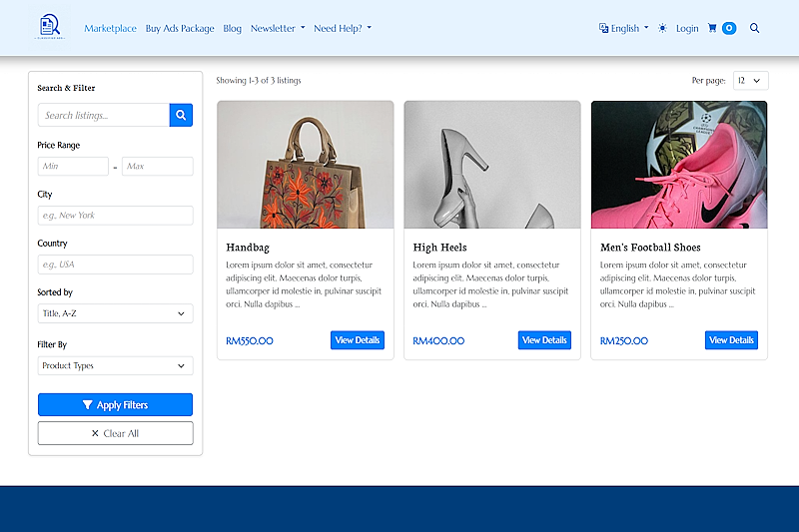Image resolution: width=799 pixels, height=532 pixels.
Task: Open the Sorted by Title, A-Z dropdown
Action: [x=115, y=313]
